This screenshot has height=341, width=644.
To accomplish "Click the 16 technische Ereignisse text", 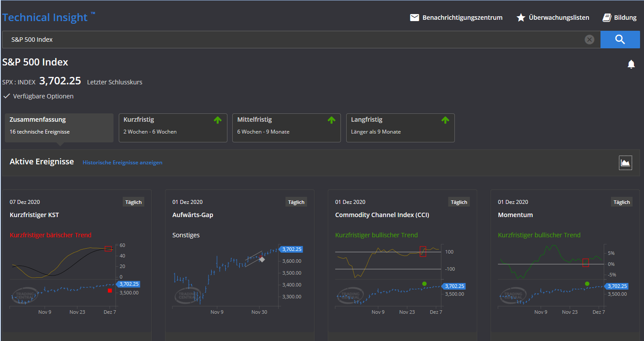I will coord(40,132).
